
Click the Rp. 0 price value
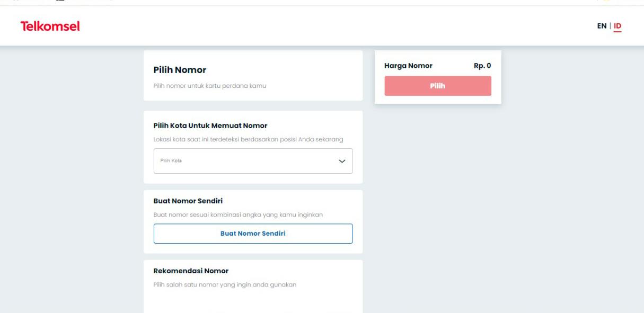pyautogui.click(x=482, y=66)
